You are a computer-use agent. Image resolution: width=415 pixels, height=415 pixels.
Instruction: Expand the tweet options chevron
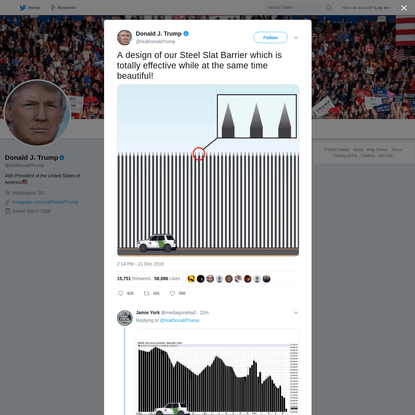(296, 38)
